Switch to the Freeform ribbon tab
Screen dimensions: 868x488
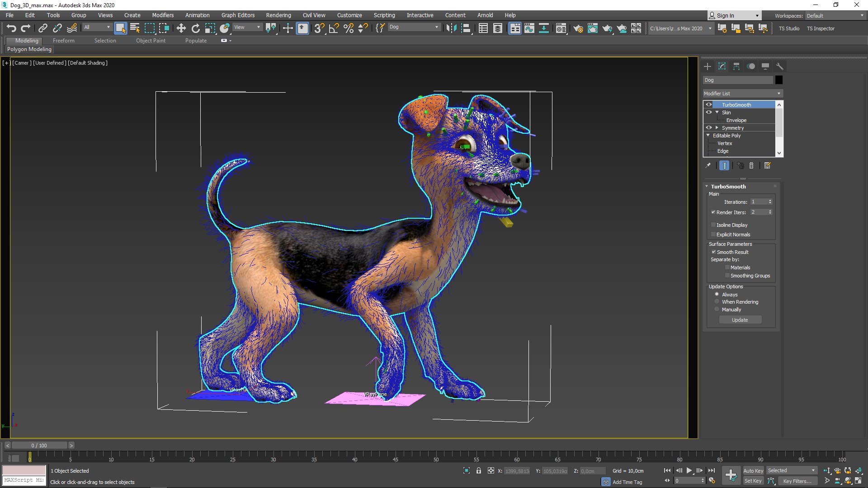[x=63, y=41]
